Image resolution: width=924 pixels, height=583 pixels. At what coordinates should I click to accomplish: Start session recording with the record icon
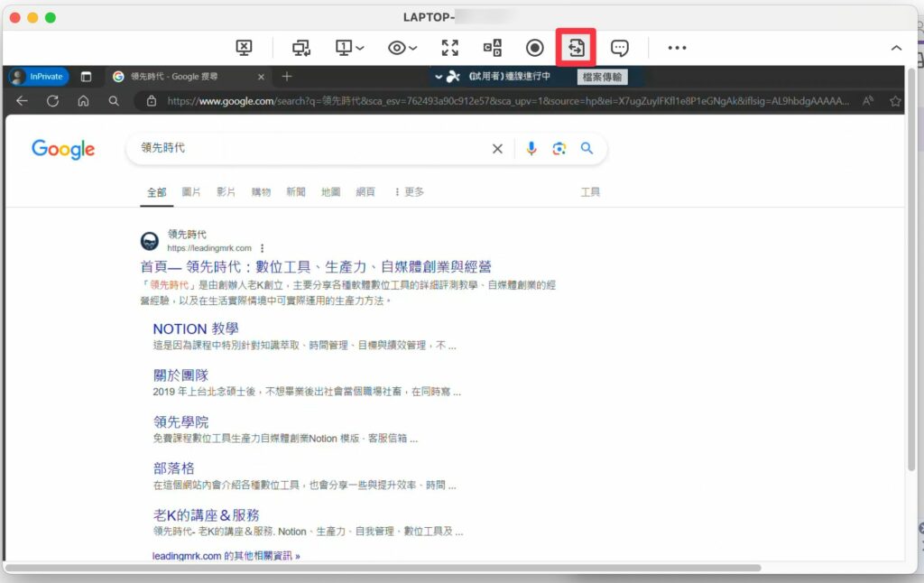point(534,48)
